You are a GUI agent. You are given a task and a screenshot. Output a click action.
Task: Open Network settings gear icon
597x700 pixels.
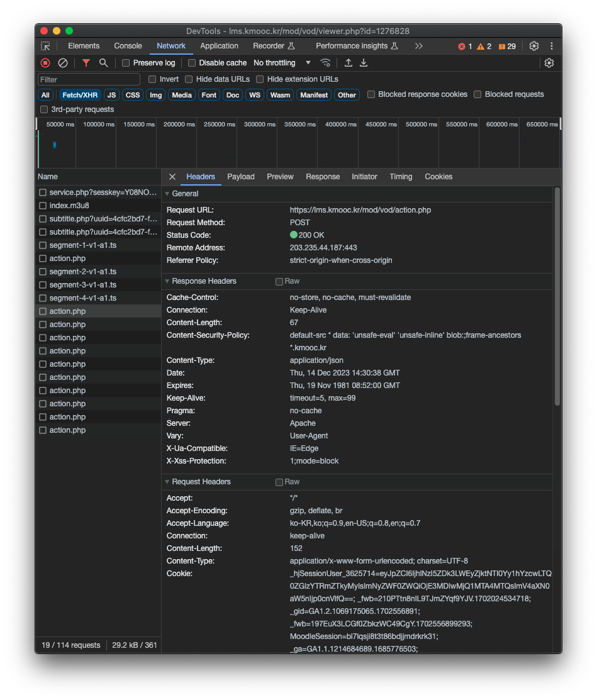(x=549, y=63)
